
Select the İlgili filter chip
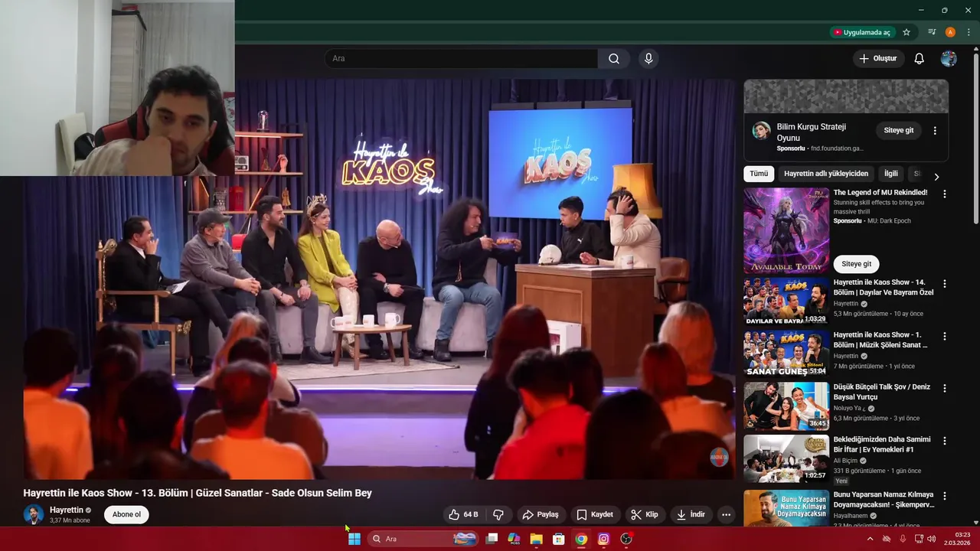(x=891, y=174)
